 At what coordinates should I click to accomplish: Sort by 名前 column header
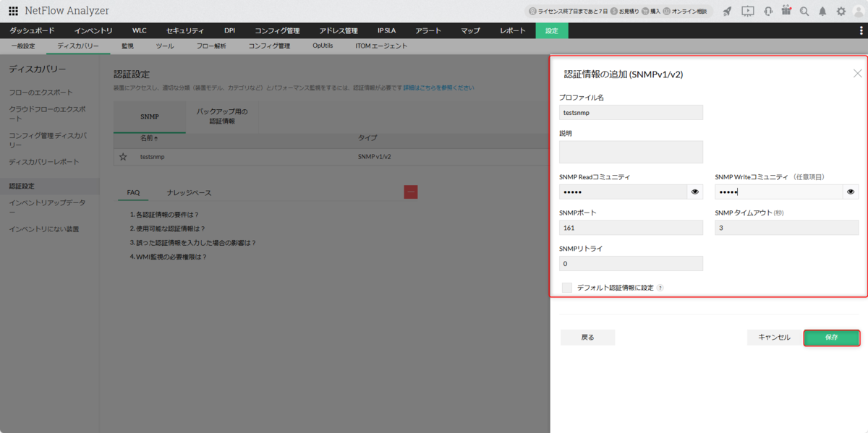(149, 138)
